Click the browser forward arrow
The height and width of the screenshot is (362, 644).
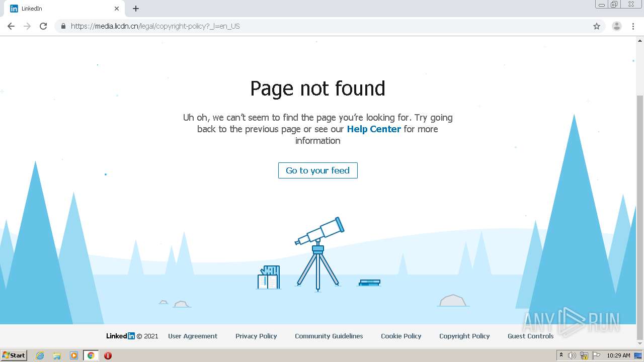point(27,26)
